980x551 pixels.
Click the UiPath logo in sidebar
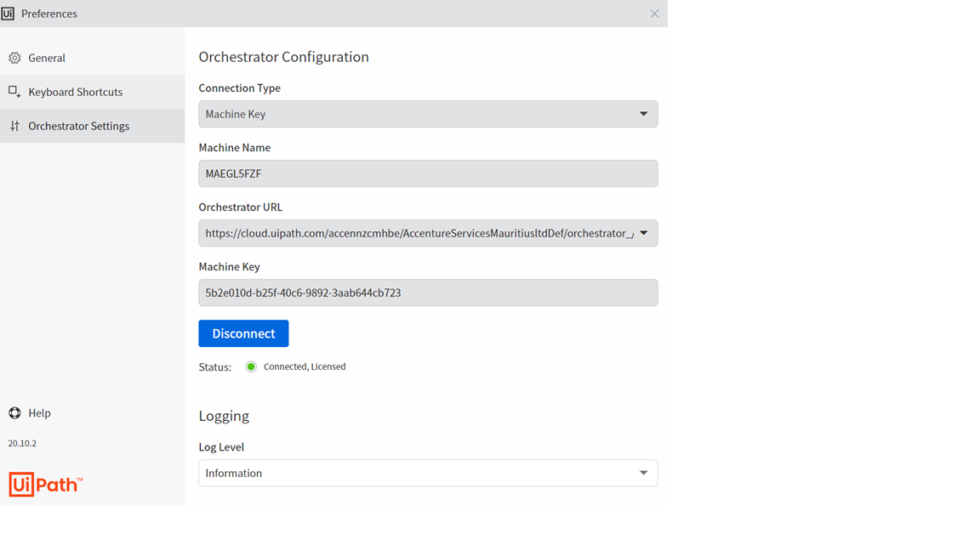click(45, 485)
